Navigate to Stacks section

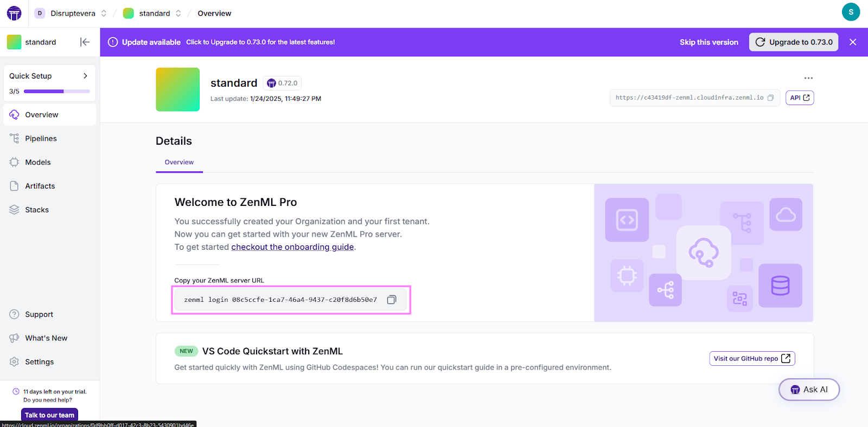click(36, 210)
